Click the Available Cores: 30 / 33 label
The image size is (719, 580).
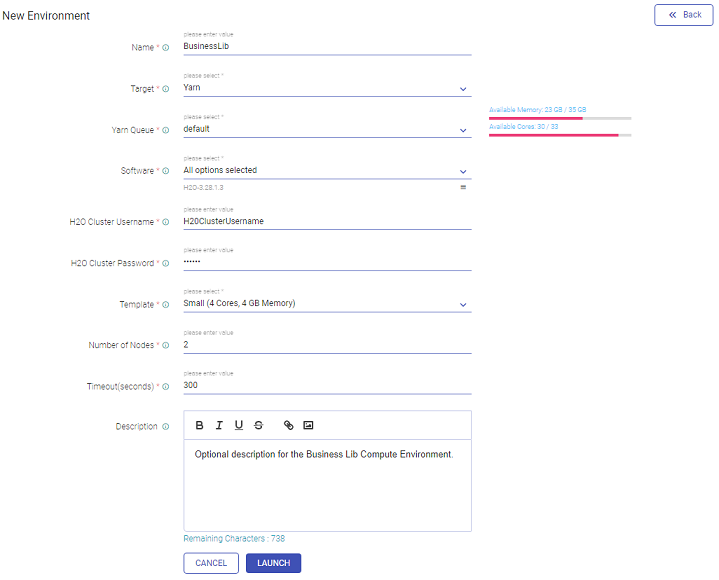[x=524, y=127]
